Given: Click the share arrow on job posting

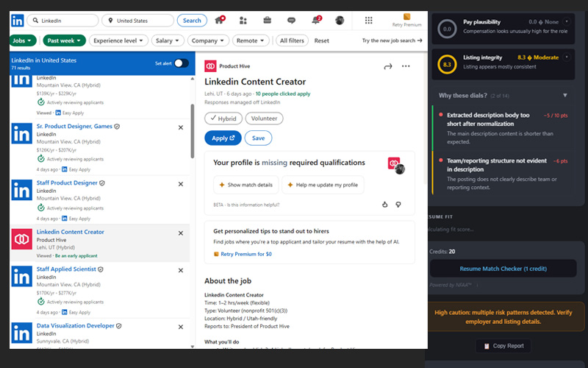Looking at the screenshot, I should [x=388, y=67].
